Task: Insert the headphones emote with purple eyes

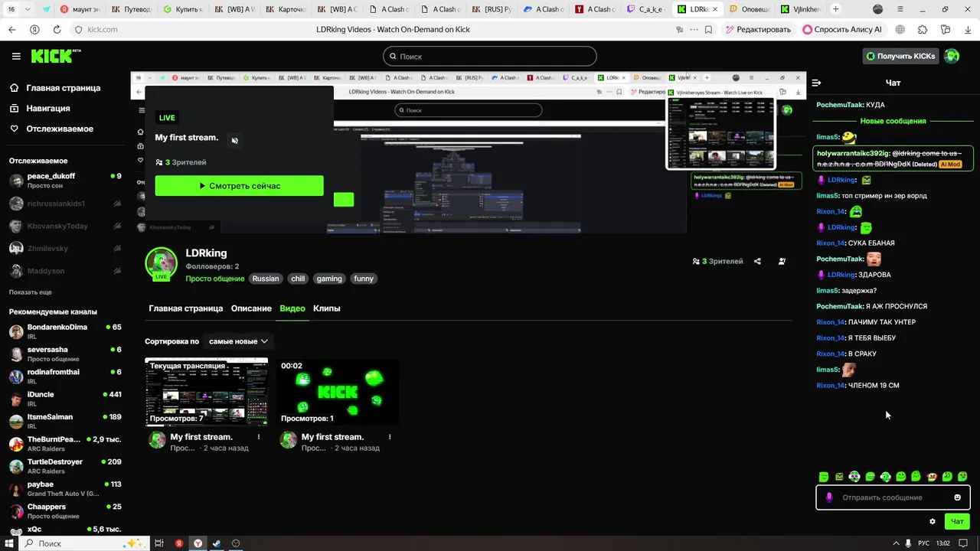Action: point(854,477)
